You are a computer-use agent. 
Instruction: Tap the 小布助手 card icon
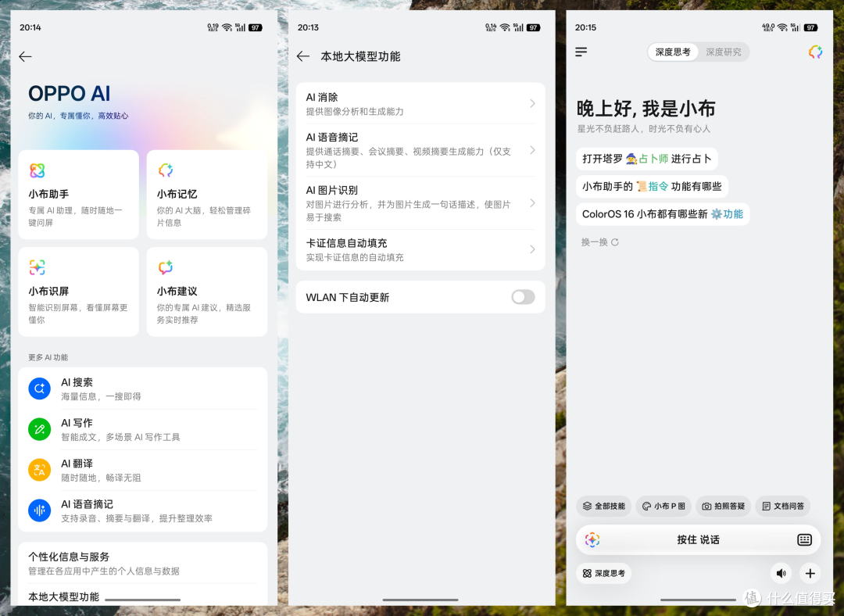[38, 170]
